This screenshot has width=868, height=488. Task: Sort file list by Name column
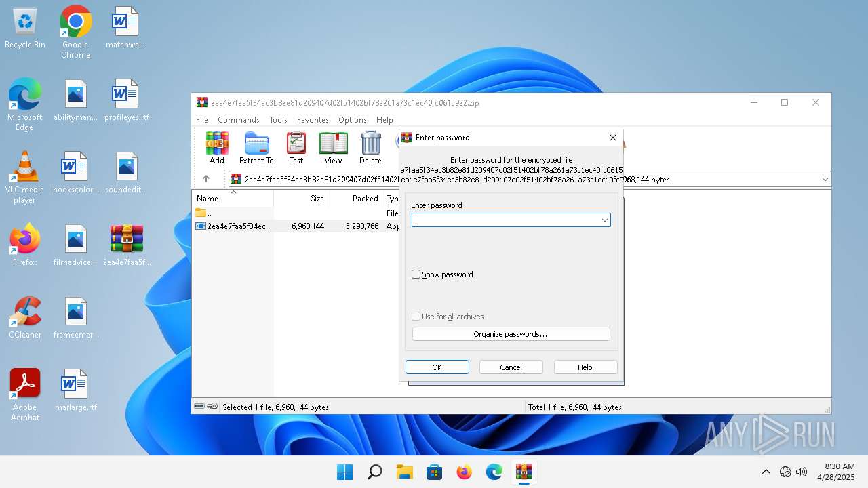point(233,199)
